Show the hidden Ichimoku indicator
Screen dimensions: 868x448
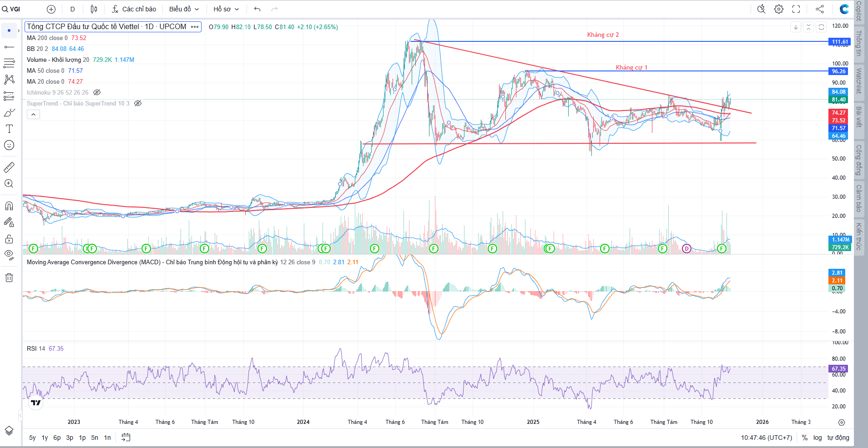click(x=97, y=92)
